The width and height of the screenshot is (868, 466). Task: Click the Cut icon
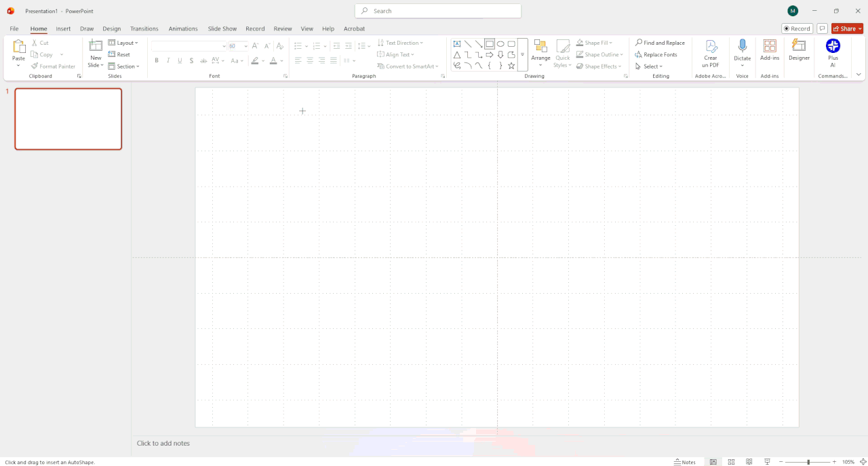click(40, 43)
